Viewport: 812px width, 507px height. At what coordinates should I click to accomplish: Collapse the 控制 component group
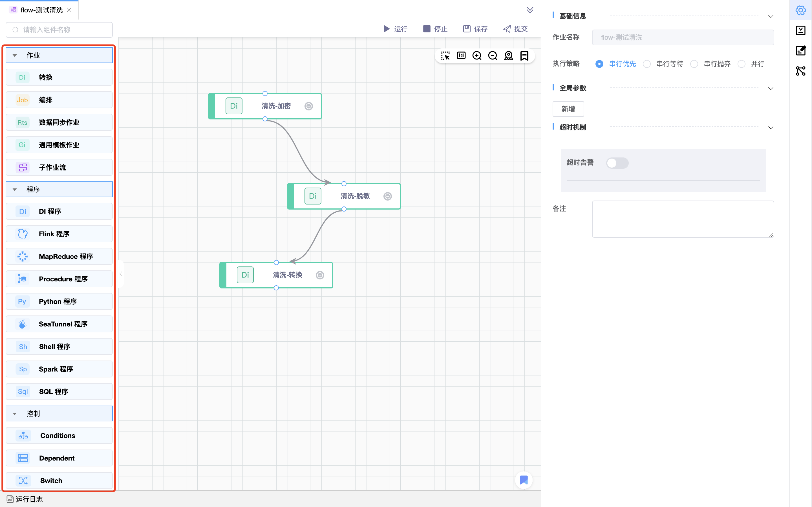pos(15,413)
